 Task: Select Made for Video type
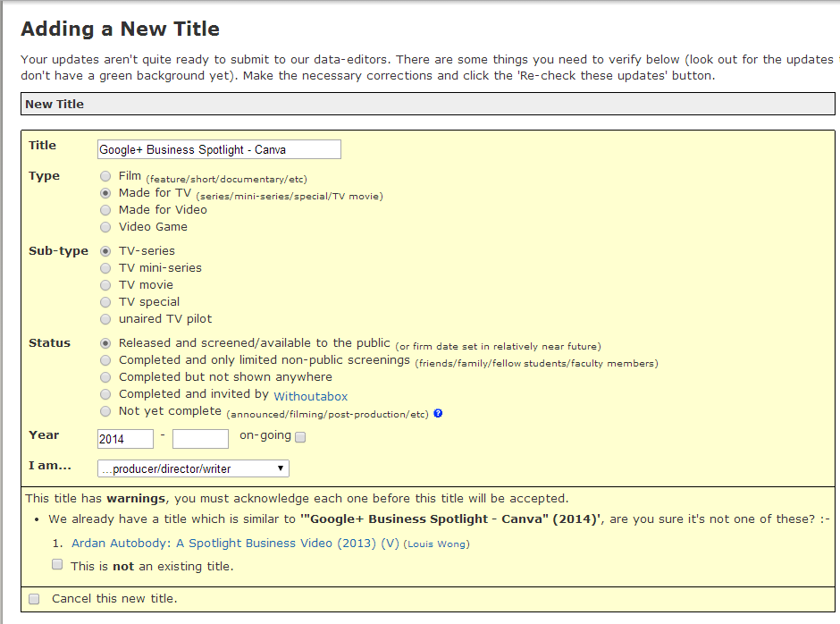tap(106, 210)
